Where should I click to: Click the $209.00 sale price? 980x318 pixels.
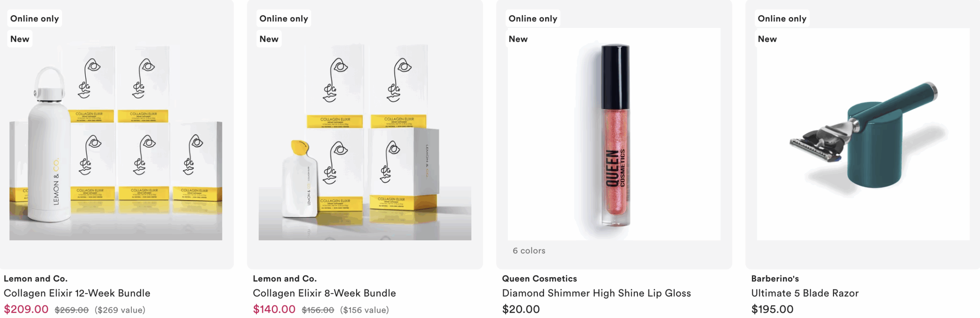point(26,309)
